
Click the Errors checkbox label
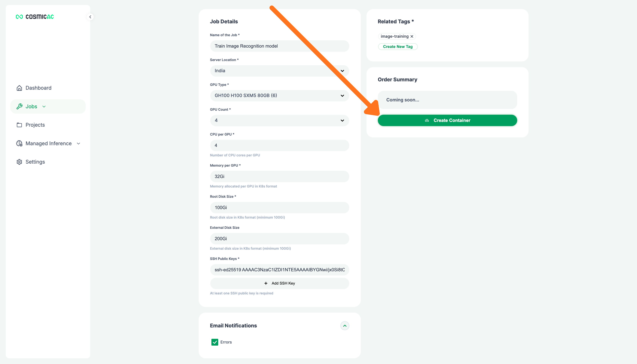[226, 342]
